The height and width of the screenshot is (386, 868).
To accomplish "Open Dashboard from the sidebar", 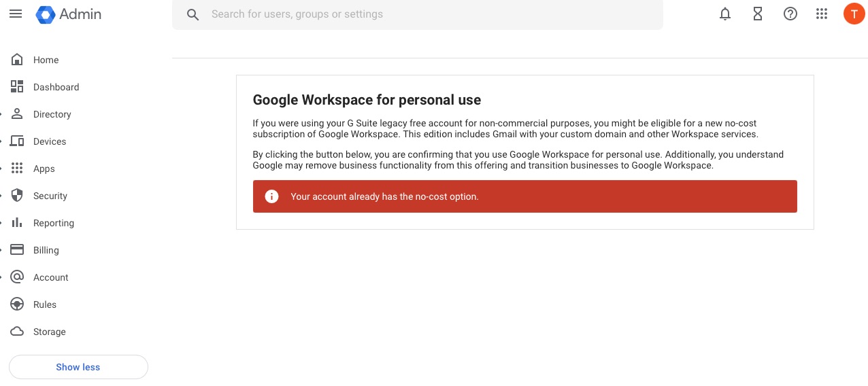I will [x=56, y=87].
